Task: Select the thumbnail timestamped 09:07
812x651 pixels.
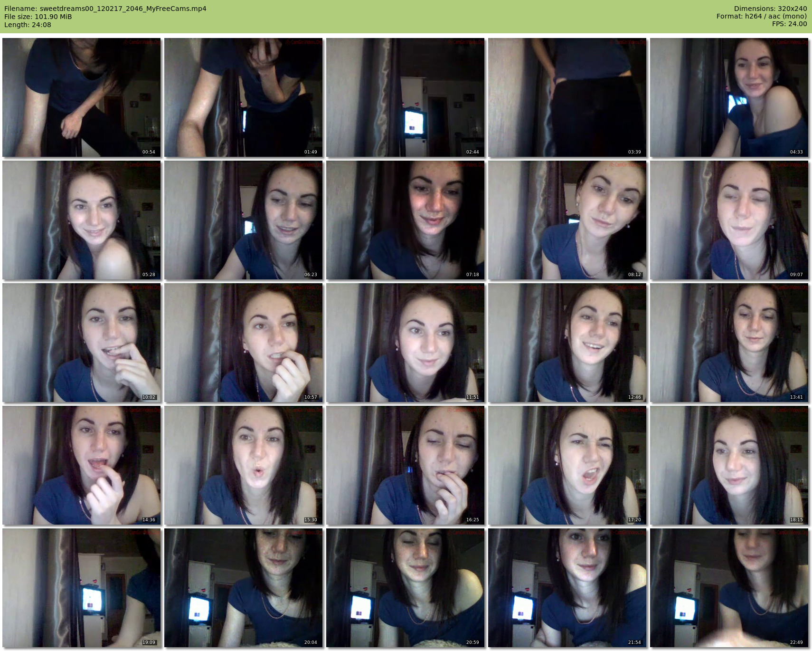Action: click(x=729, y=220)
